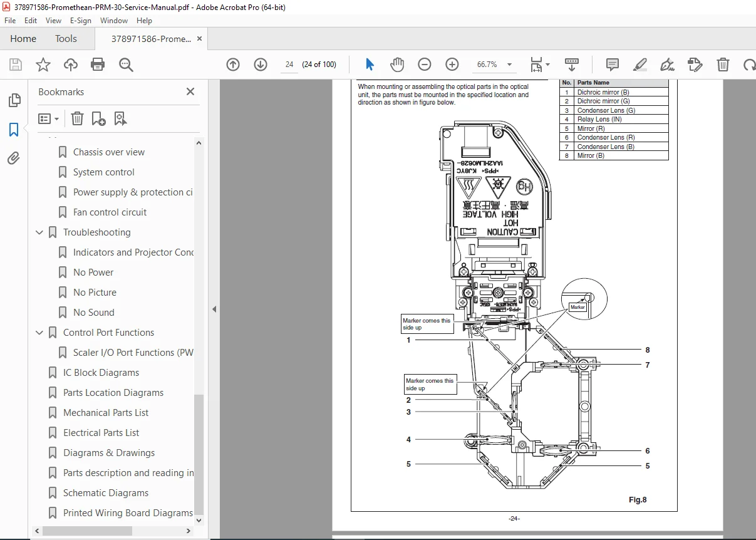
Task: Zoom in with the plus icon
Action: (452, 65)
